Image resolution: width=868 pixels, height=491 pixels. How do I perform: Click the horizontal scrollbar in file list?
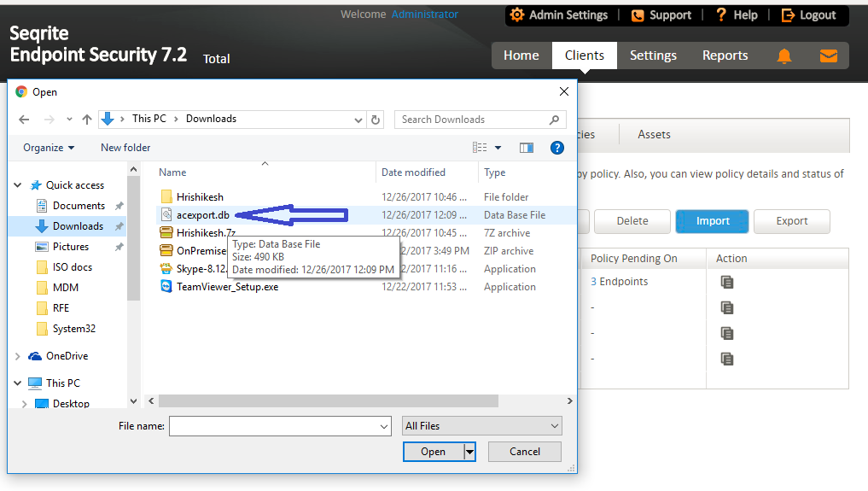(329, 400)
